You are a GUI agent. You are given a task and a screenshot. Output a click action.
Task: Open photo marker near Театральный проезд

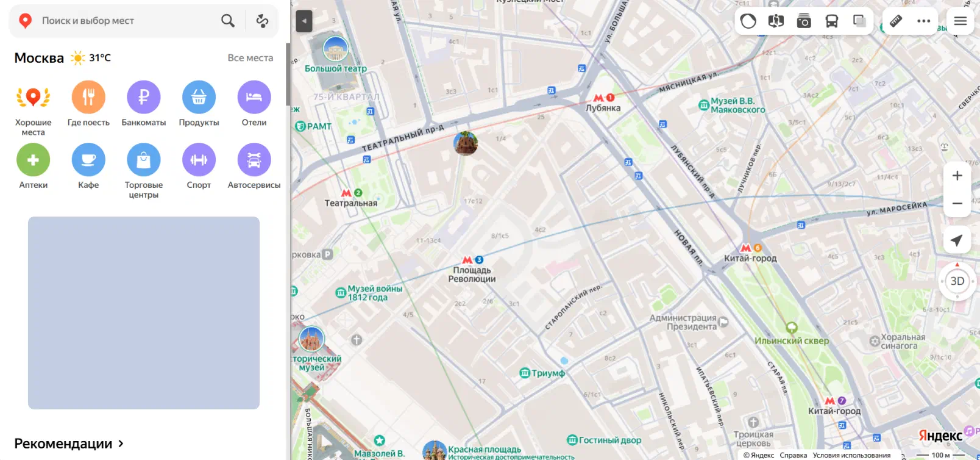pyautogui.click(x=466, y=143)
